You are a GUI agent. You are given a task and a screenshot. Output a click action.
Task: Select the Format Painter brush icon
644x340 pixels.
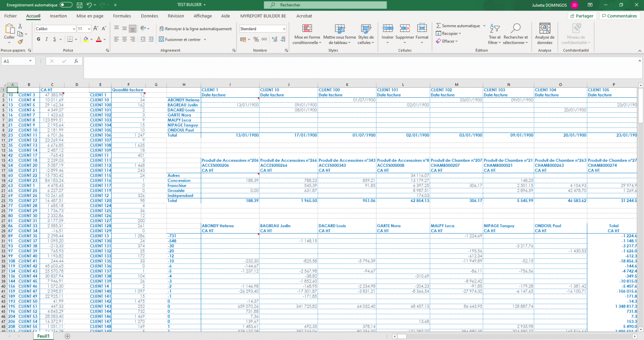(20, 42)
